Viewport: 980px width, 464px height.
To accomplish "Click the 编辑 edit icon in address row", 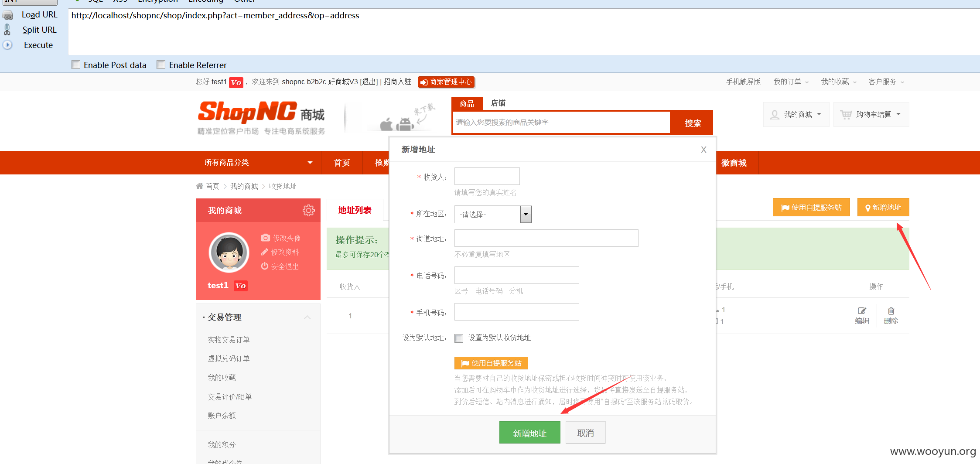I will pos(862,311).
